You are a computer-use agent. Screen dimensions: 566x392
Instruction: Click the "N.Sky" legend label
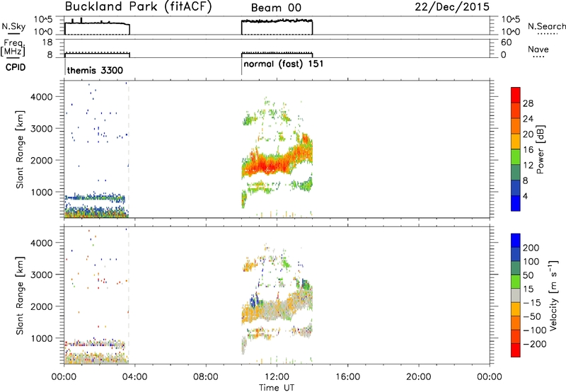click(x=13, y=26)
